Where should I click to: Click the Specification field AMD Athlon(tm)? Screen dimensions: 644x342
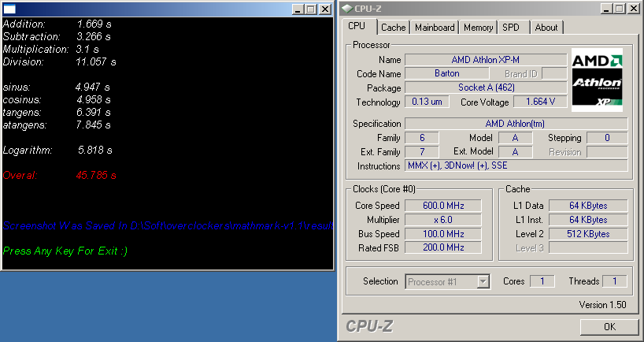[x=516, y=124]
